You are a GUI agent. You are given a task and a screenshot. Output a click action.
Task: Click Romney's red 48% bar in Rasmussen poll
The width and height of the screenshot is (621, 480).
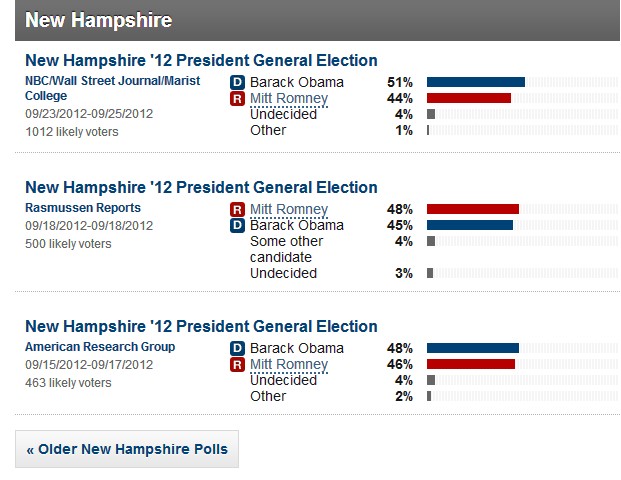coord(473,209)
